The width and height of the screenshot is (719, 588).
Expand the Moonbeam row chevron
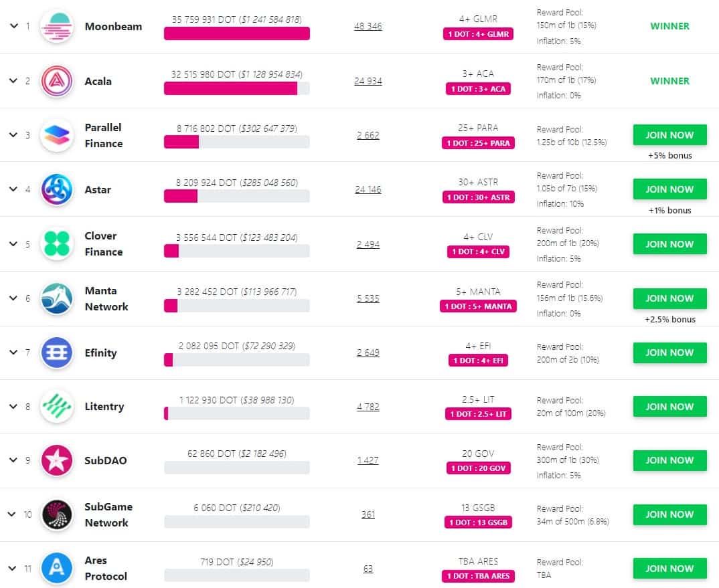[14, 26]
